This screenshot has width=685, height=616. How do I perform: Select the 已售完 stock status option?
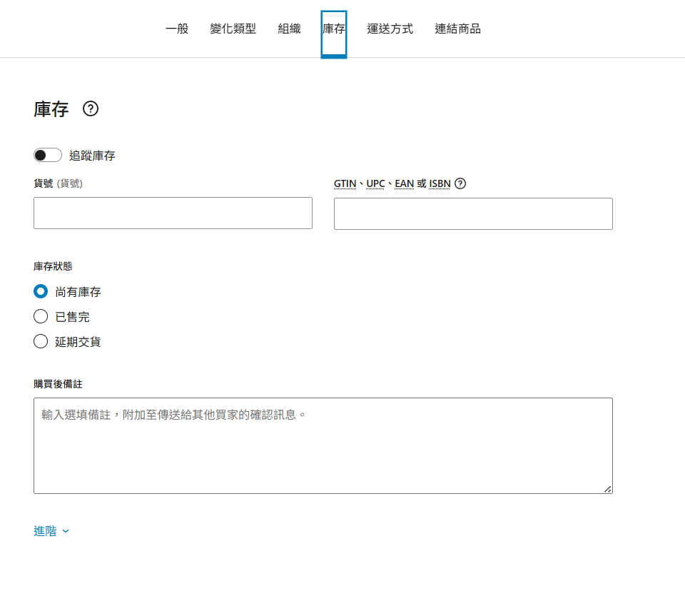tap(41, 317)
